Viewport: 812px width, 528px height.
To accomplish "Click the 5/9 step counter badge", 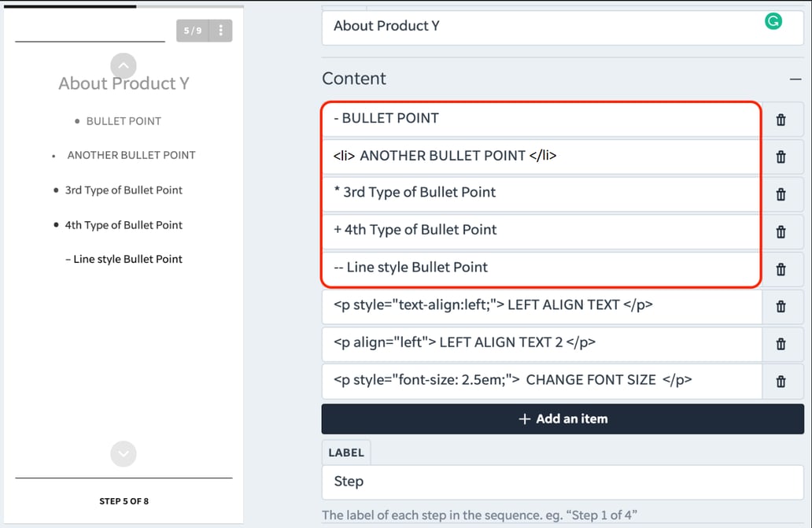I will 191,31.
